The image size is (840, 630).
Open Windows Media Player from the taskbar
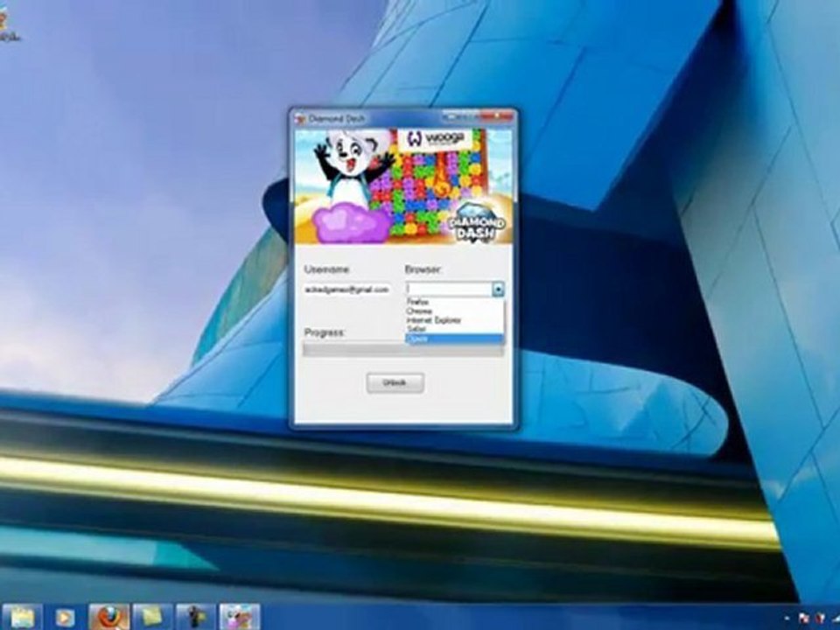point(64,618)
